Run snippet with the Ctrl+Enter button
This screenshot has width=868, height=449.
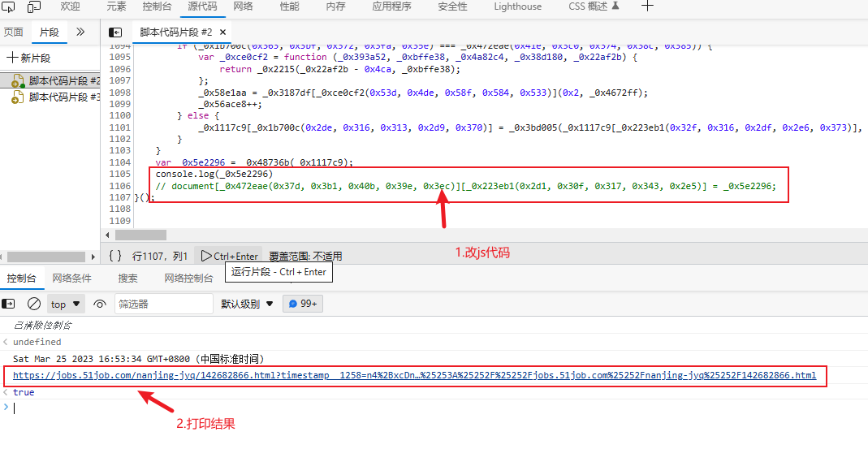[x=230, y=256]
